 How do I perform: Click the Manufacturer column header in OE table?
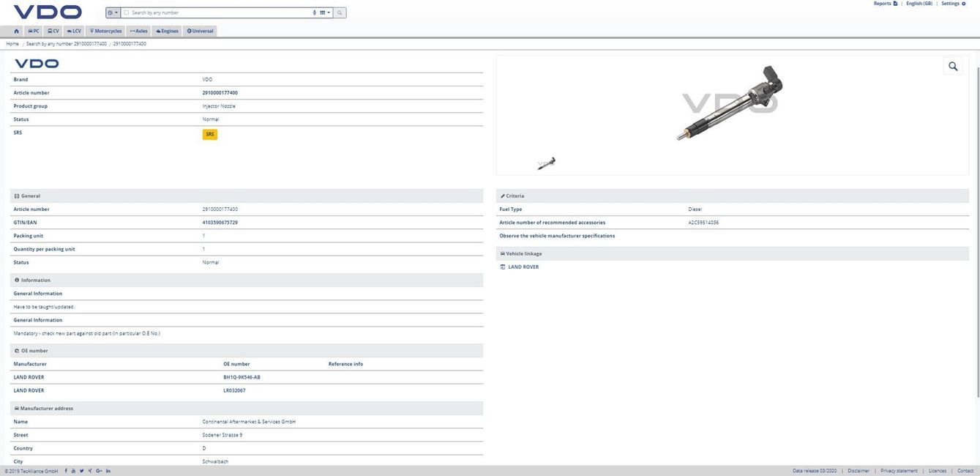pyautogui.click(x=30, y=364)
